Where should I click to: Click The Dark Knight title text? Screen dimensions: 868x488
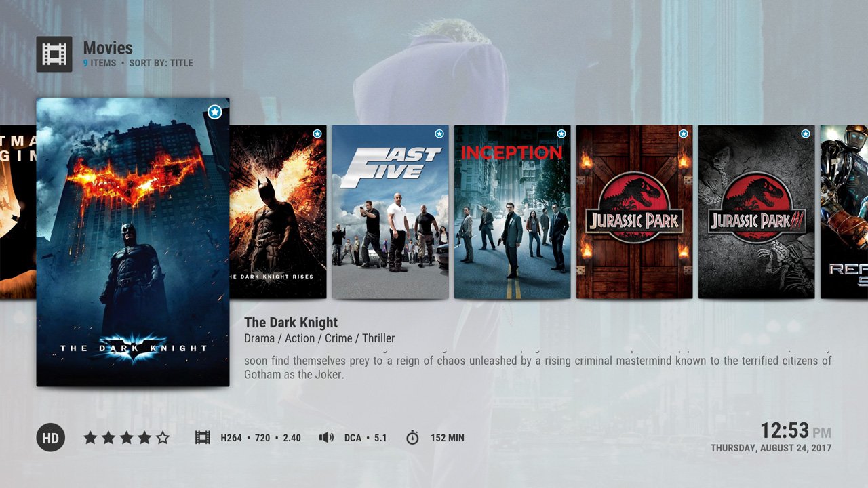[x=290, y=323]
